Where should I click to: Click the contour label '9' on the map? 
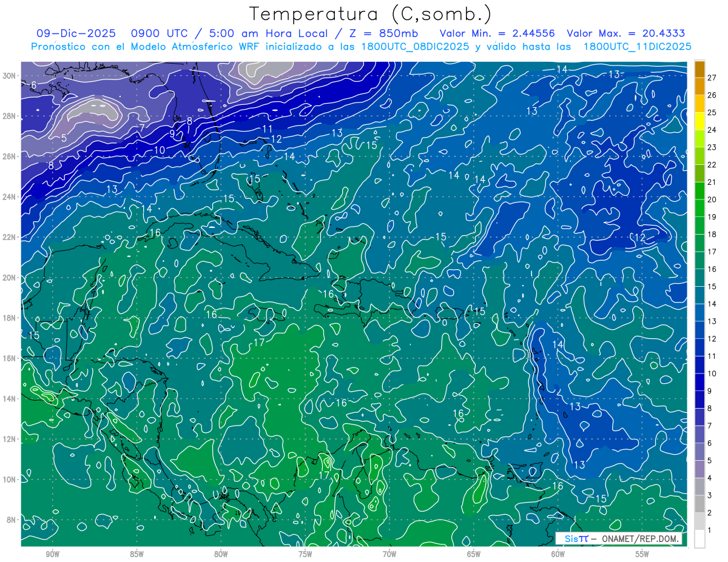tap(172, 133)
